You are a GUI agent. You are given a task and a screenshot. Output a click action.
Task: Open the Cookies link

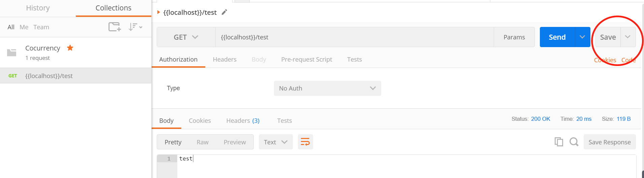(605, 60)
